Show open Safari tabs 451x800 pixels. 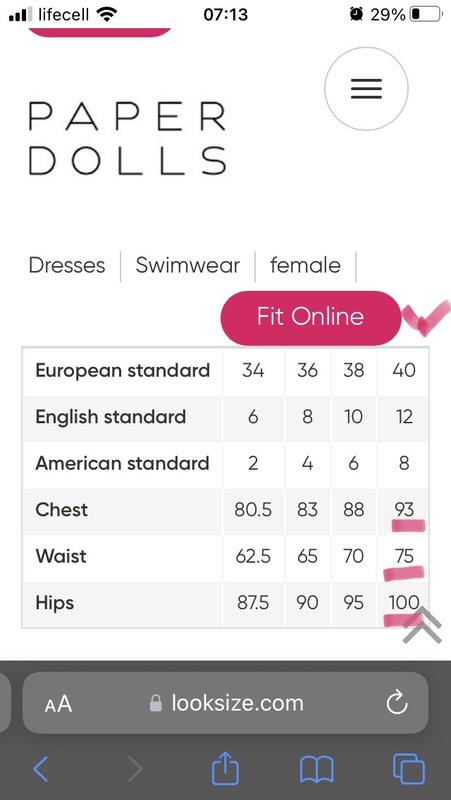coord(409,768)
